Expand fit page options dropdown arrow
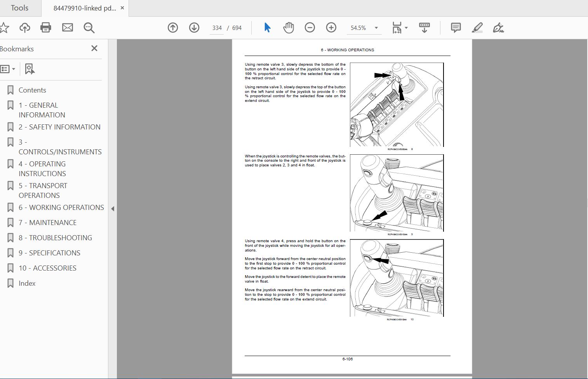The image size is (588, 379). click(x=406, y=28)
